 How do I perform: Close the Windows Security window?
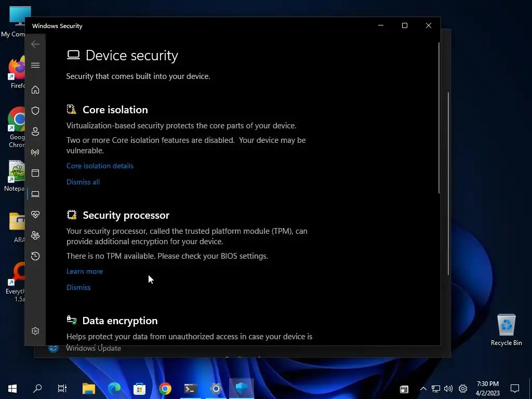pos(429,25)
